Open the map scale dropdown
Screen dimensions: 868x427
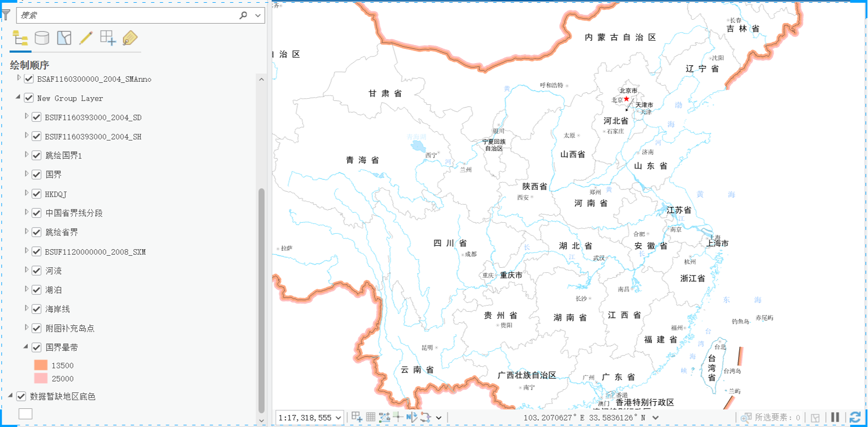click(x=338, y=418)
